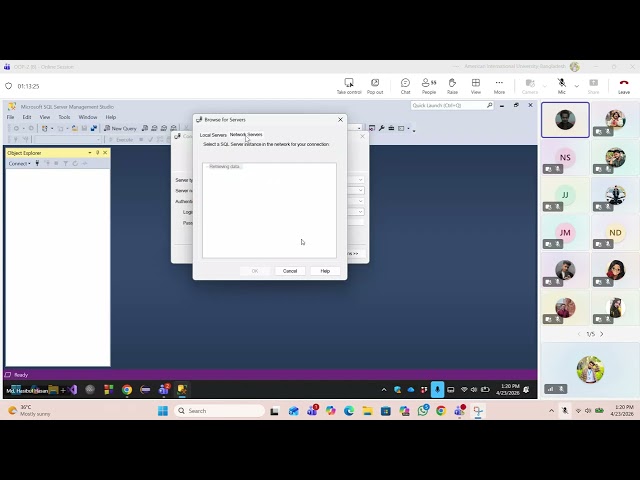This screenshot has width=640, height=480.
Task: Click the filter icon in Object Explorer
Action: [65, 164]
